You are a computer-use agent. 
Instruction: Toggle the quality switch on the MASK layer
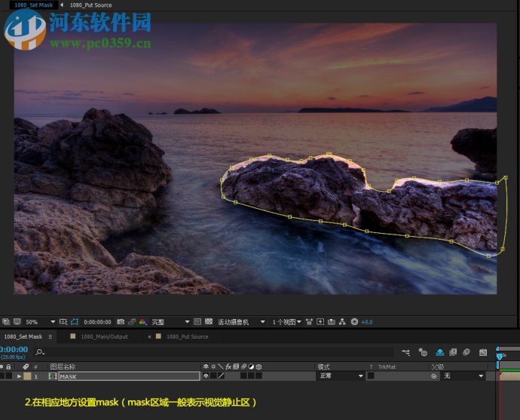pos(221,376)
